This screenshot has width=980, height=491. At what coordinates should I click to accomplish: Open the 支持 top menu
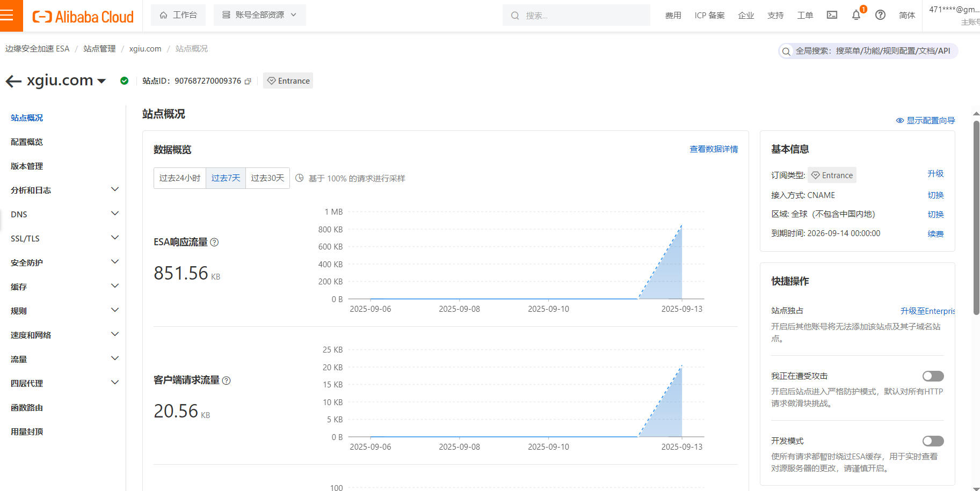(x=775, y=15)
